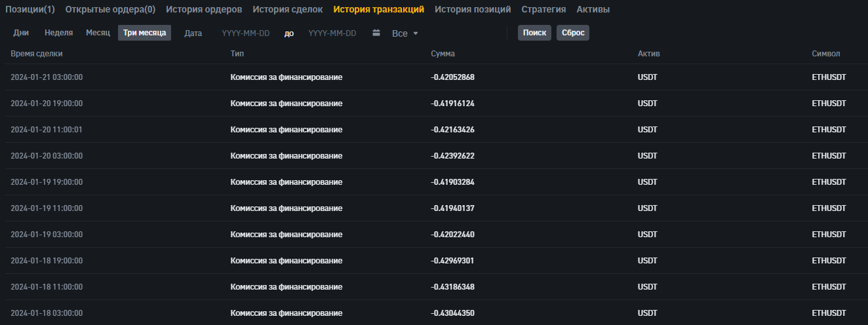Click amount -0.41916124
Viewport: 868px width, 325px height.
coord(452,104)
